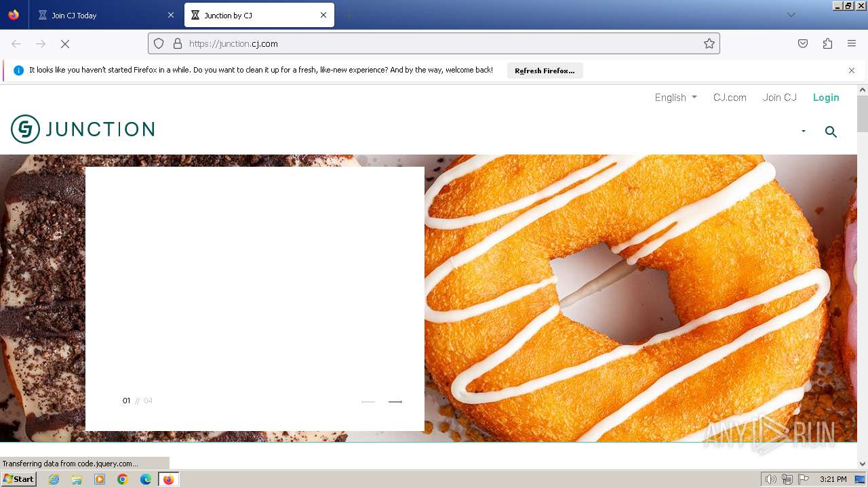The image size is (868, 488).
Task: Bookmark this page with the star
Action: coord(709,43)
